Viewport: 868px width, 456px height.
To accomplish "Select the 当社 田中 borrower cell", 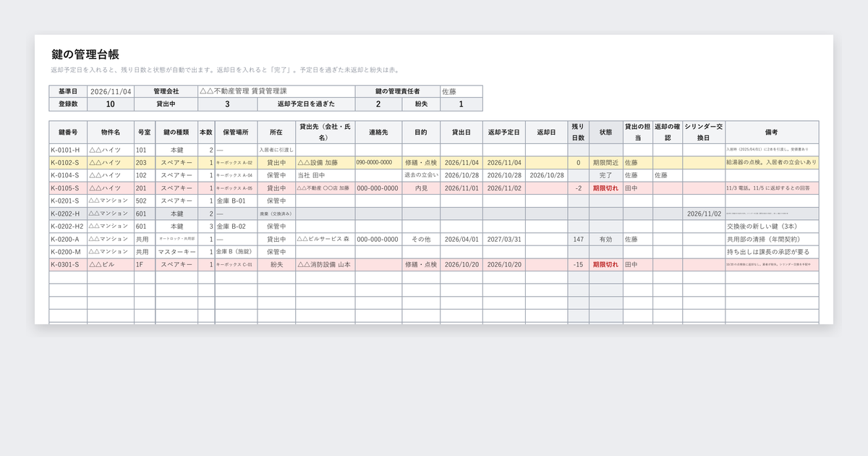I will click(325, 175).
